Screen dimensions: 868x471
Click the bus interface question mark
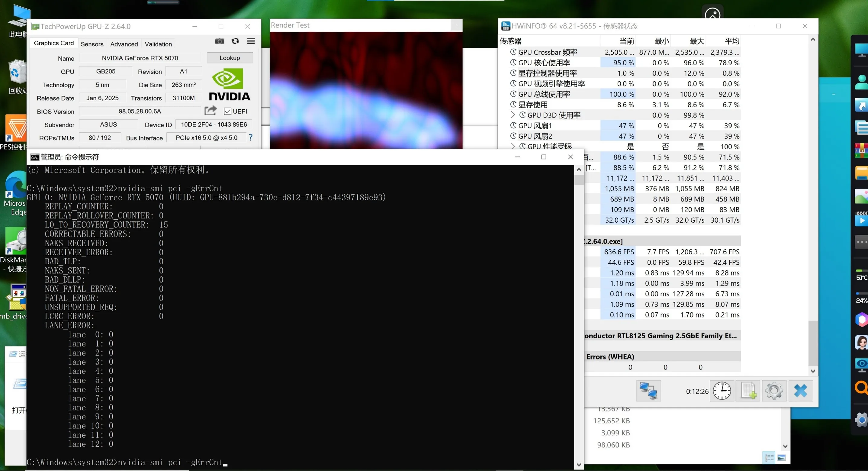pyautogui.click(x=250, y=137)
